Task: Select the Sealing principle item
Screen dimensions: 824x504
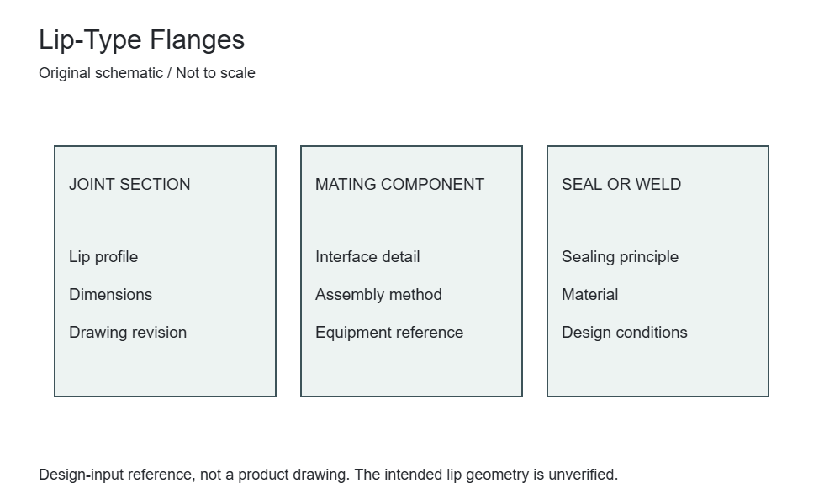Action: pyautogui.click(x=621, y=257)
